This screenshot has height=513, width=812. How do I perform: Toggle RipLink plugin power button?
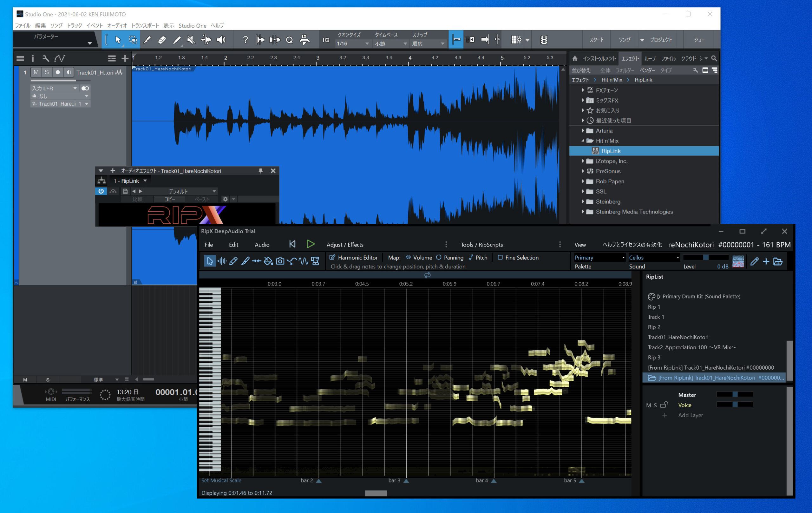pyautogui.click(x=101, y=191)
